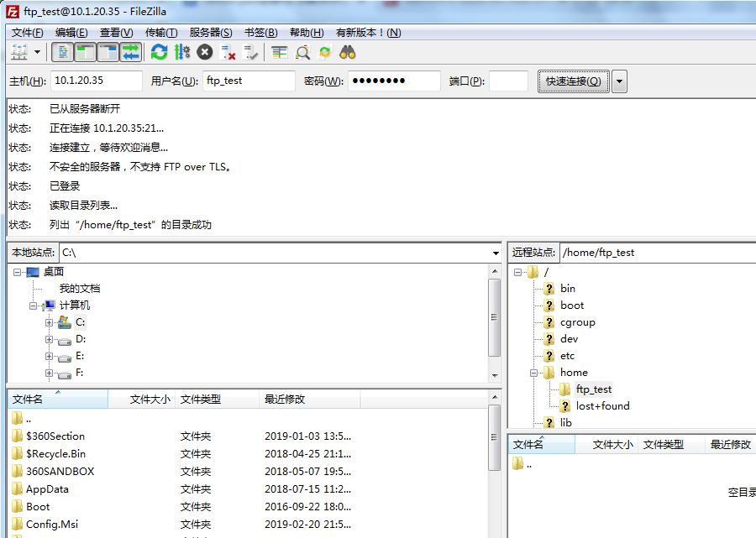The height and width of the screenshot is (538, 756).
Task: Click the 主机 host input field
Action: point(97,81)
